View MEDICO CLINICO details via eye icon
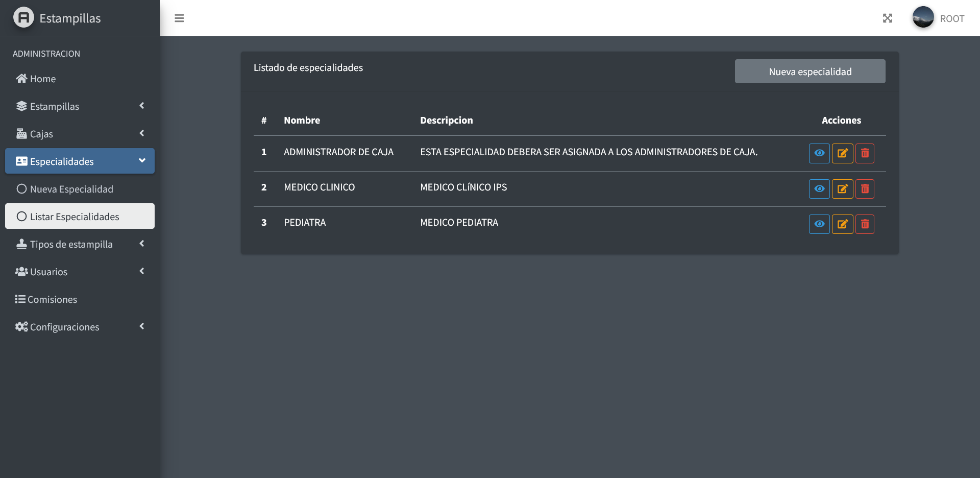Image resolution: width=980 pixels, height=478 pixels. [819, 189]
